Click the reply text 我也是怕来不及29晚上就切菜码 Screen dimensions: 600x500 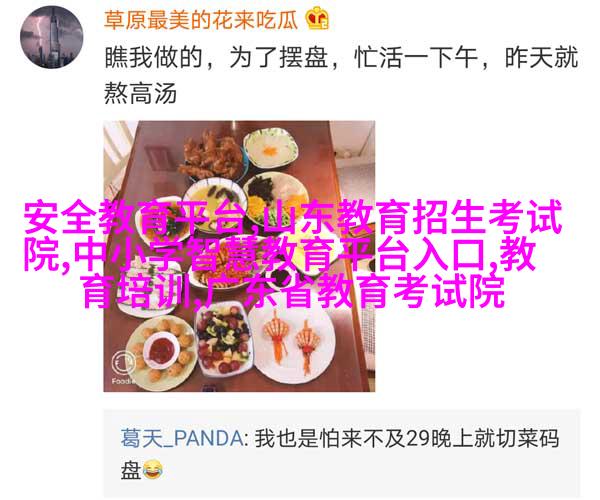point(407,438)
